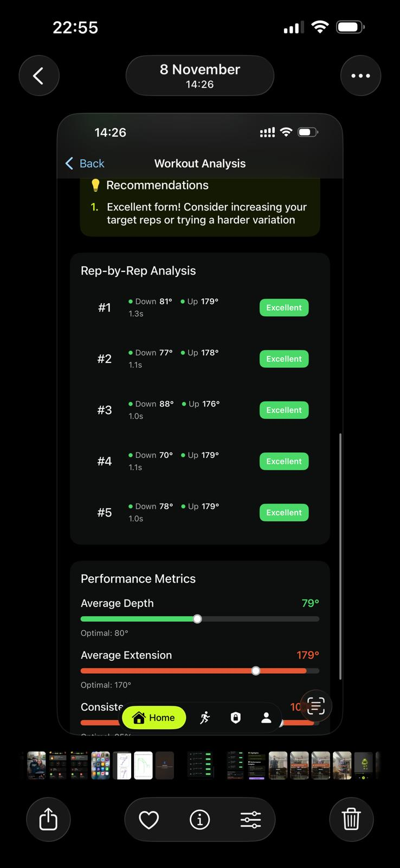Open the date pill showing 8 November
The width and height of the screenshot is (400, 868).
pos(199,75)
